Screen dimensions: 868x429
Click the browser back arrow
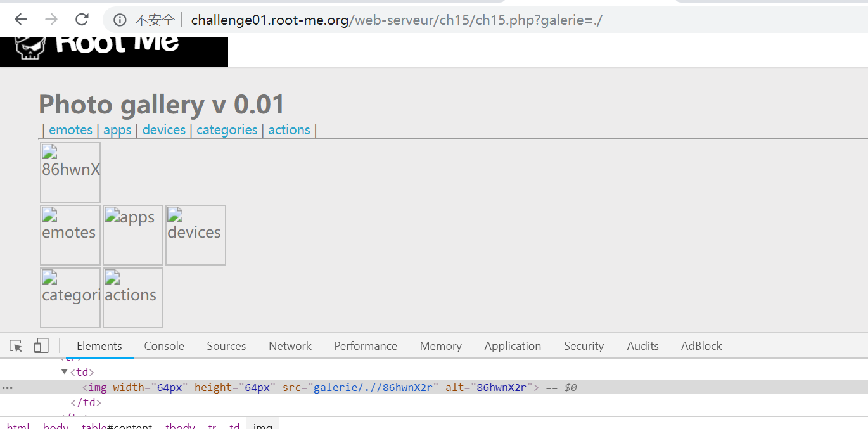[x=21, y=20]
